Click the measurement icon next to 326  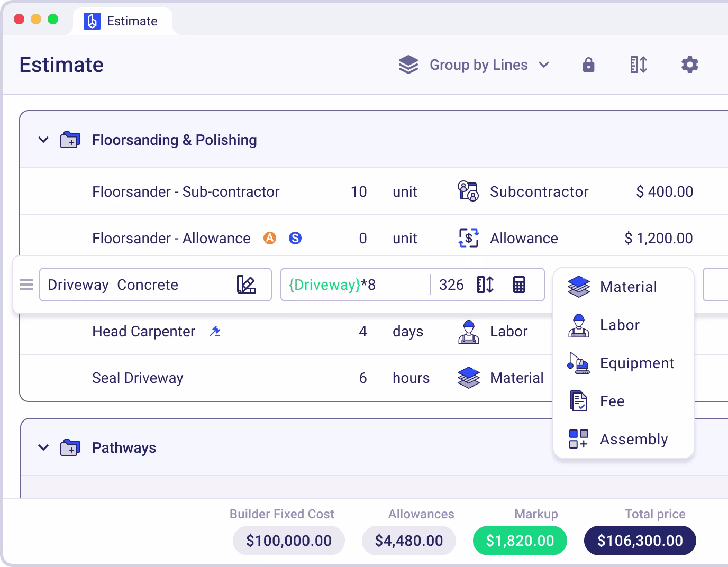485,285
